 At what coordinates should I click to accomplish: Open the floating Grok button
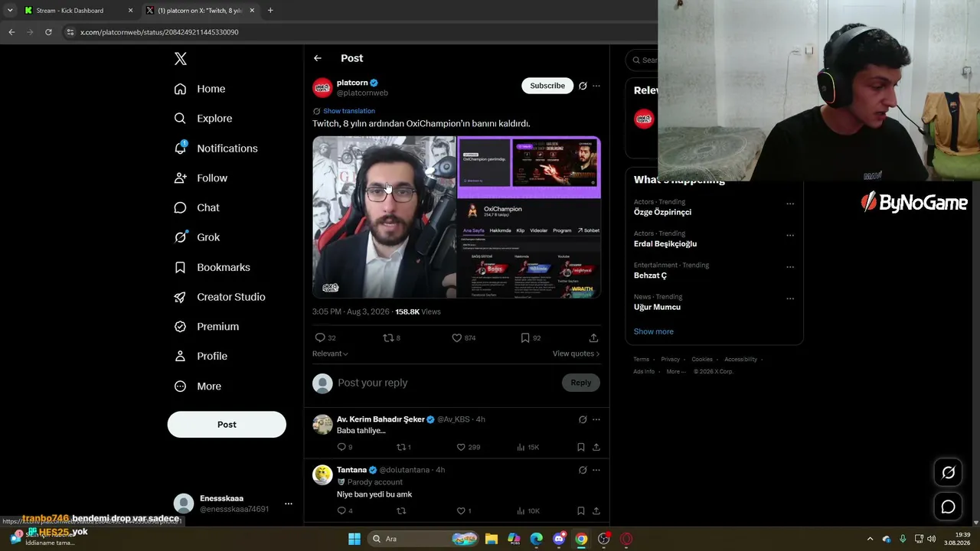click(x=948, y=473)
